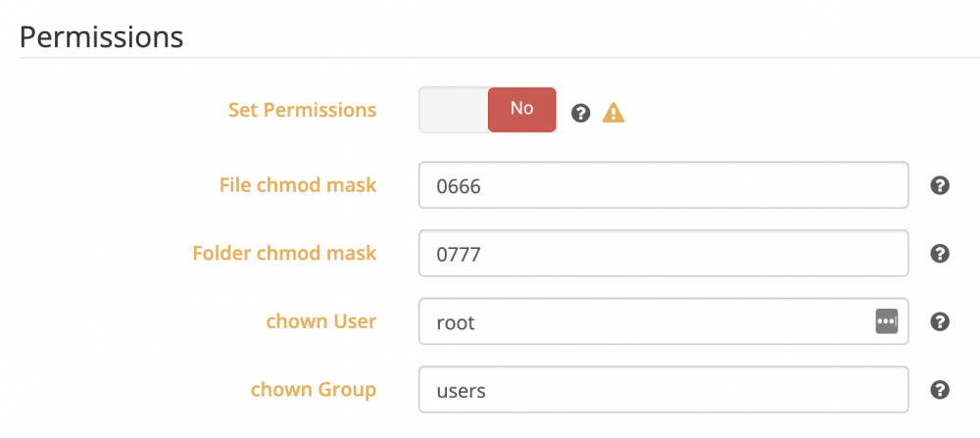Click the Set Permissions label
980x438 pixels.
[x=303, y=110]
